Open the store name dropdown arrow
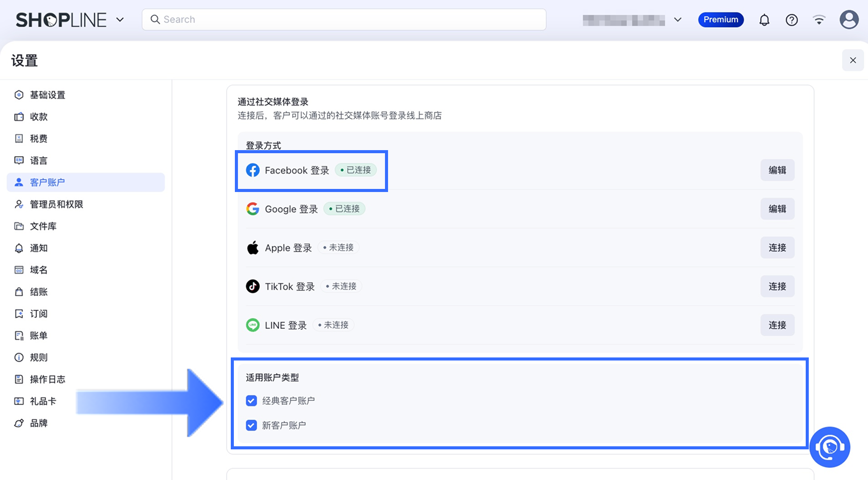The width and height of the screenshot is (868, 480). click(678, 20)
